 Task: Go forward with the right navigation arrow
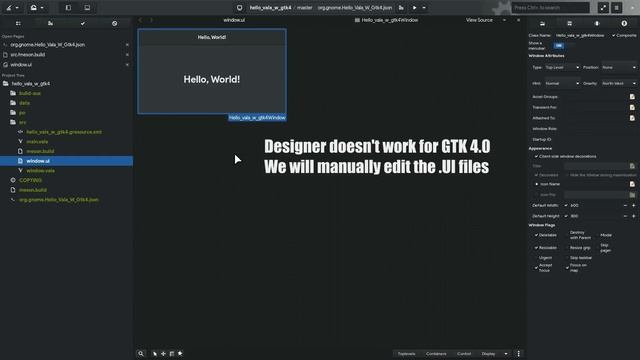pos(151,20)
